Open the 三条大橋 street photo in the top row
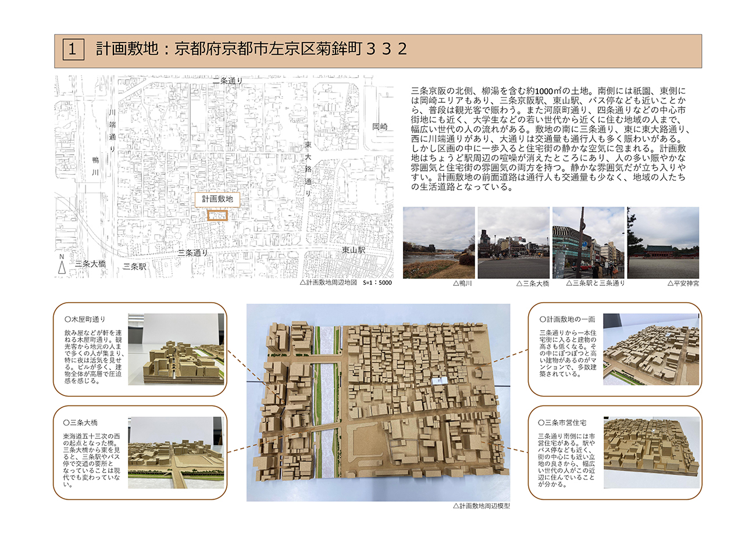This screenshot has width=756, height=534. pyautogui.click(x=513, y=242)
